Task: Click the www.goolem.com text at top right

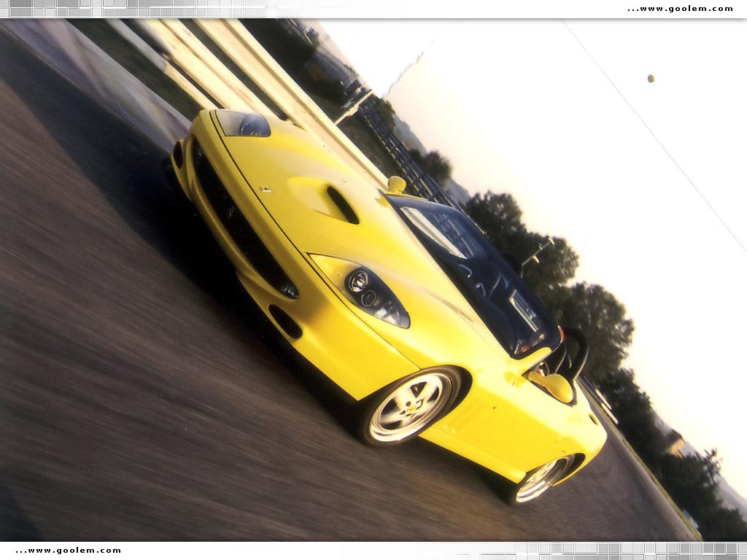Action: pos(681,9)
